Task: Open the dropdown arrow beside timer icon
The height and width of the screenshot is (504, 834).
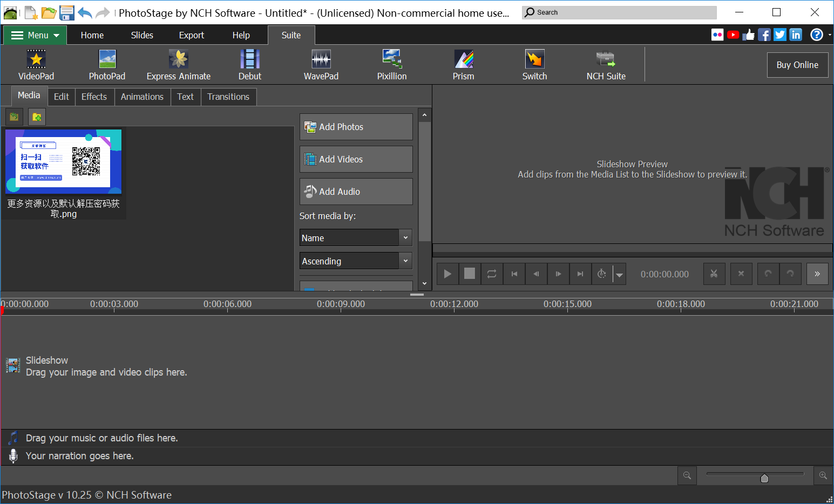Action: (x=620, y=274)
